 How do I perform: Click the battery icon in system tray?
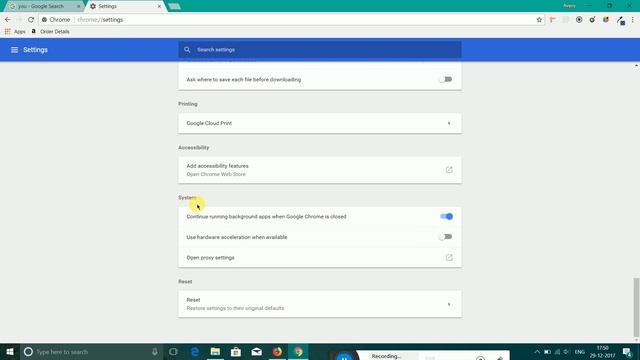point(547,352)
